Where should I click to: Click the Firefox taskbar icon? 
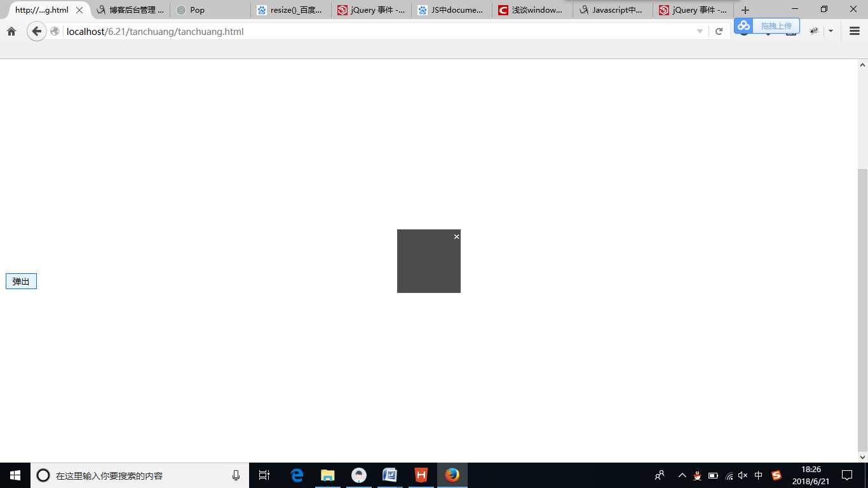(x=452, y=475)
